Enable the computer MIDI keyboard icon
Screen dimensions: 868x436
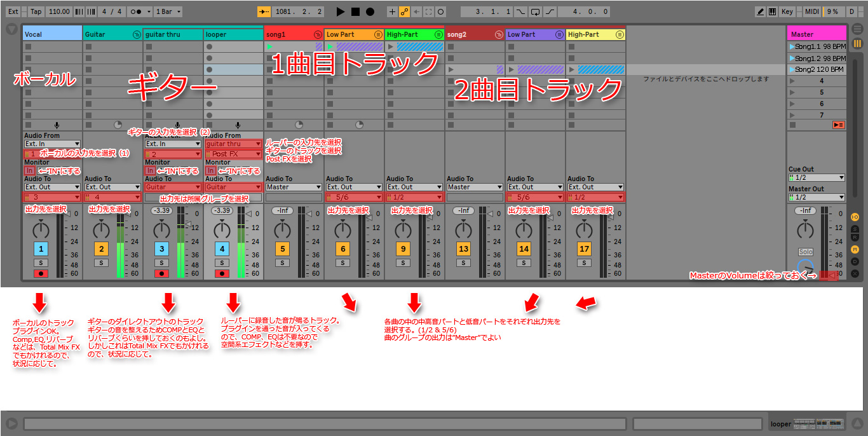pos(772,11)
